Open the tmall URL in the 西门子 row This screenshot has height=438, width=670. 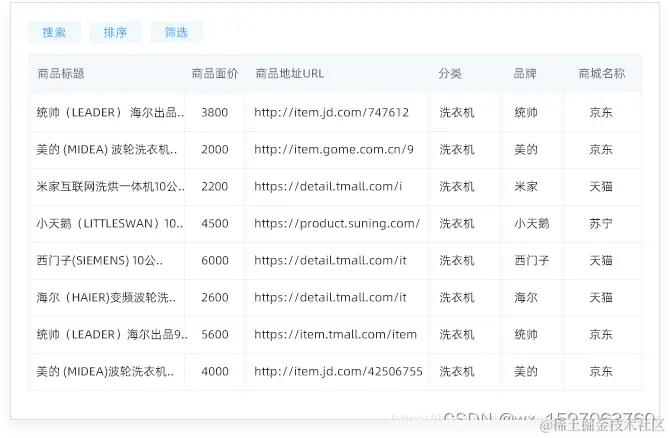pyautogui.click(x=330, y=260)
